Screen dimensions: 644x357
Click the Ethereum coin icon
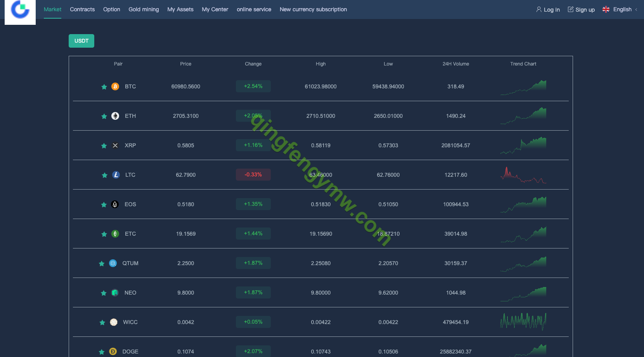click(115, 116)
